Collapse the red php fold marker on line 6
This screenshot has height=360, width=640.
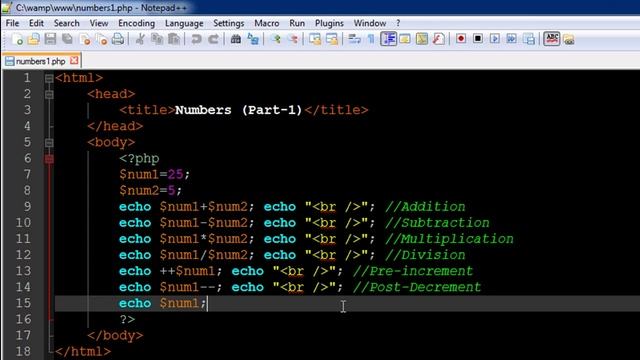click(49, 159)
